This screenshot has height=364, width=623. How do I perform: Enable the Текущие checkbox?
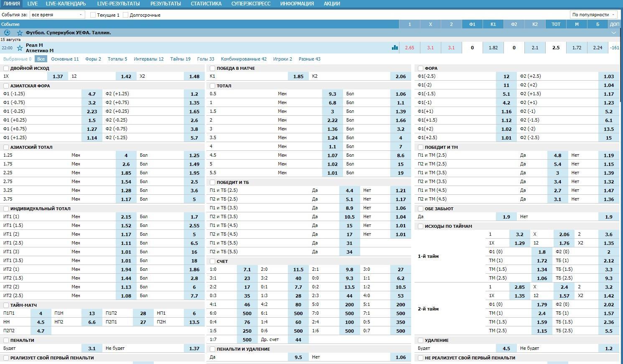tap(93, 15)
